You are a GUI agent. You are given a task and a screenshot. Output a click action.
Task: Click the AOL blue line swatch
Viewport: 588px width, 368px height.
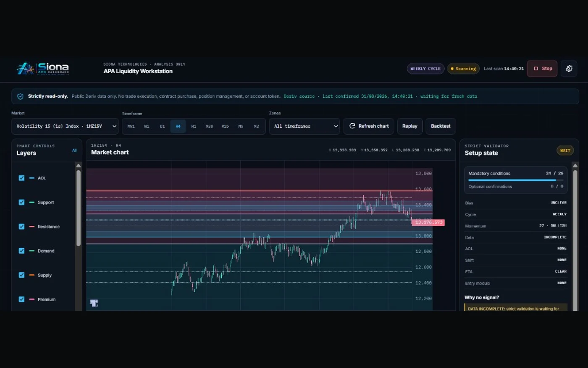32,178
